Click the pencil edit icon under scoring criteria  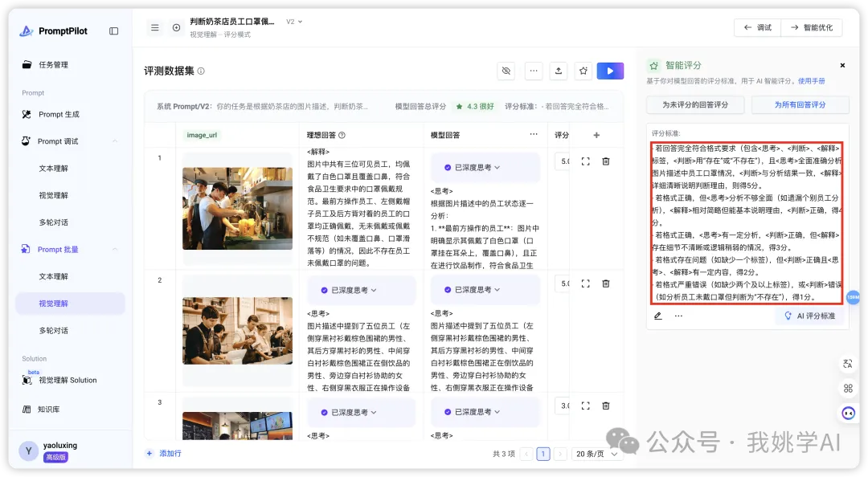click(657, 316)
